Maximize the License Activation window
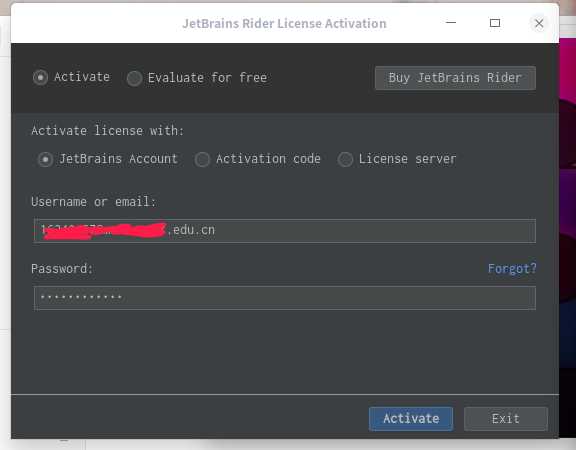Viewport: 576px width, 450px height. click(x=495, y=23)
